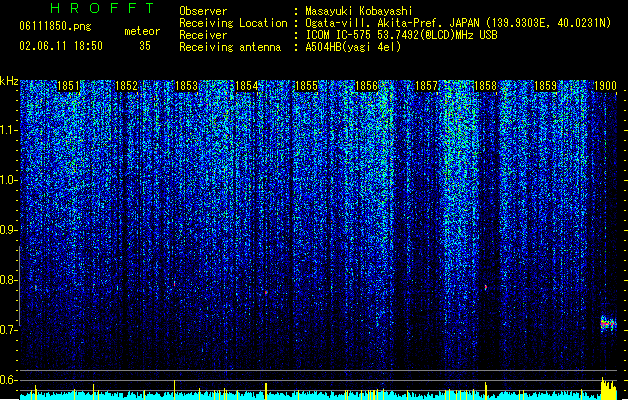Click the 1854 time marker

[246, 86]
